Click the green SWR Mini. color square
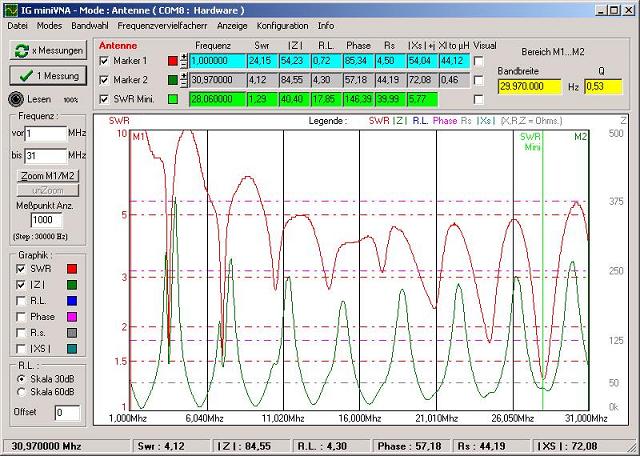640x456 pixels. [172, 98]
